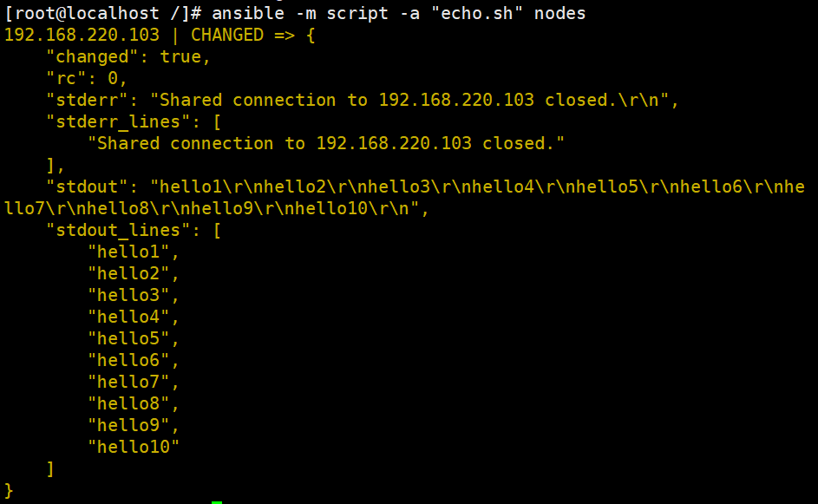Click the closing curly brace
This screenshot has height=504, width=818.
(9, 490)
